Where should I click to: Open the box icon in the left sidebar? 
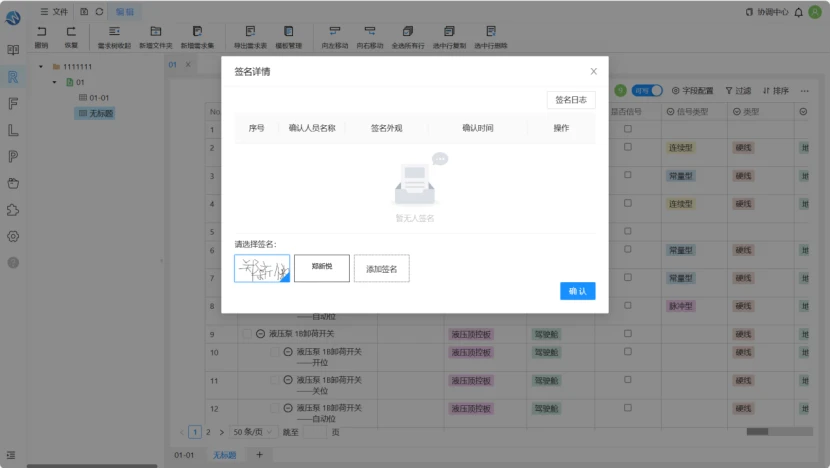[x=13, y=183]
